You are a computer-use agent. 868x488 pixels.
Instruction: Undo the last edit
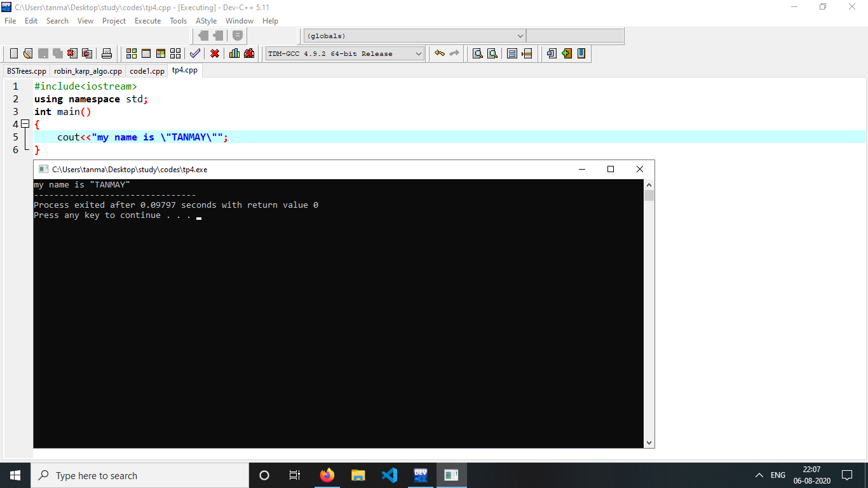(x=440, y=53)
